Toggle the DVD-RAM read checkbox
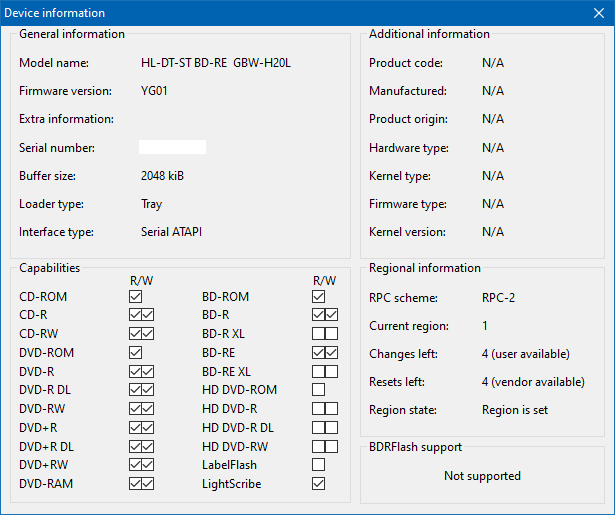 pos(135,483)
